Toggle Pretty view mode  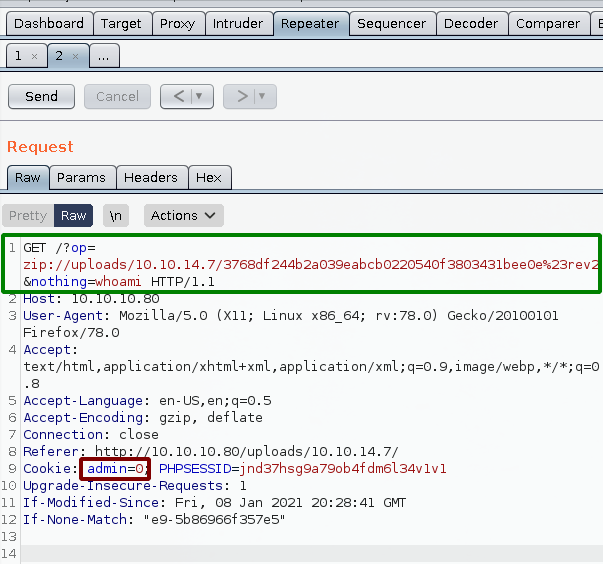coord(28,216)
